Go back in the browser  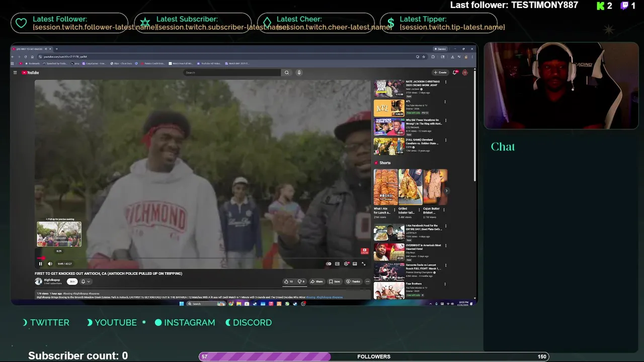point(14,57)
